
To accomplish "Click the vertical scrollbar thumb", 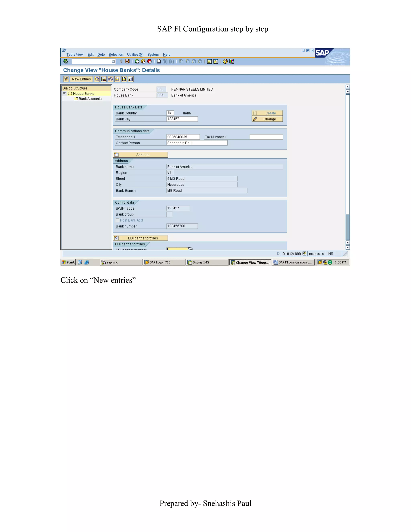I will [348, 227].
